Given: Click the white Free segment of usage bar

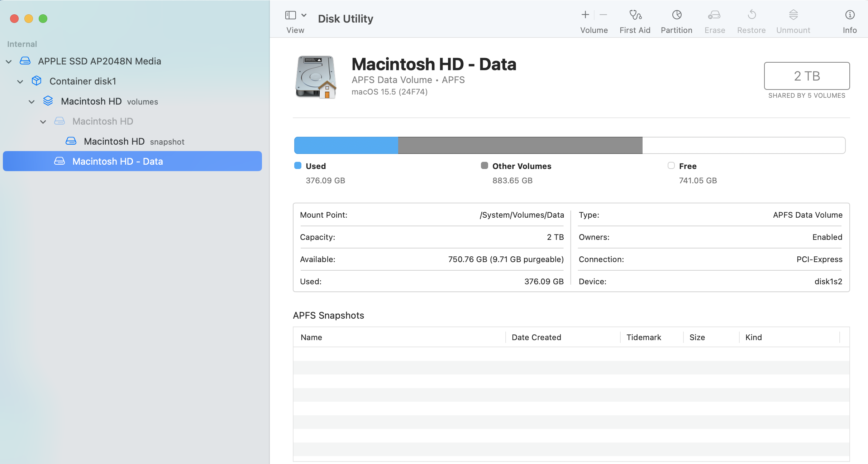Looking at the screenshot, I should click(744, 145).
